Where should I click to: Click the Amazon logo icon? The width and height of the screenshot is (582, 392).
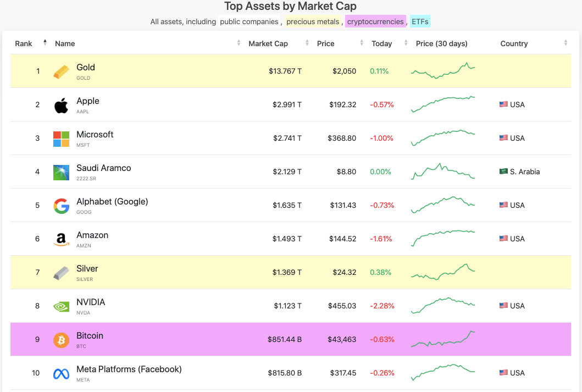point(61,240)
